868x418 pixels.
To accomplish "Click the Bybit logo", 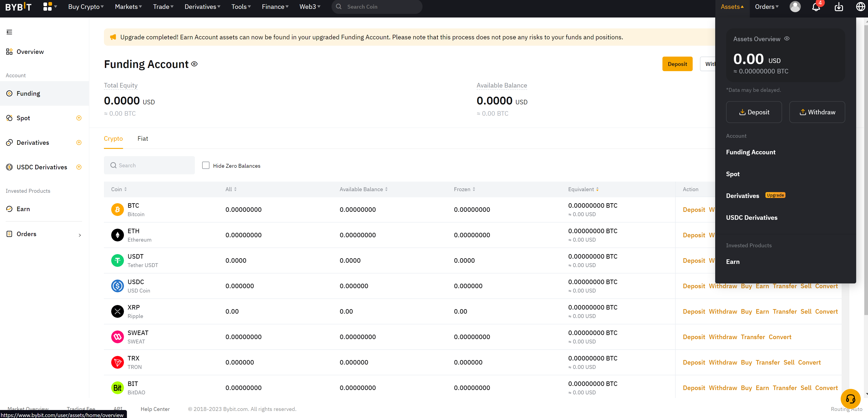I will coord(18,7).
